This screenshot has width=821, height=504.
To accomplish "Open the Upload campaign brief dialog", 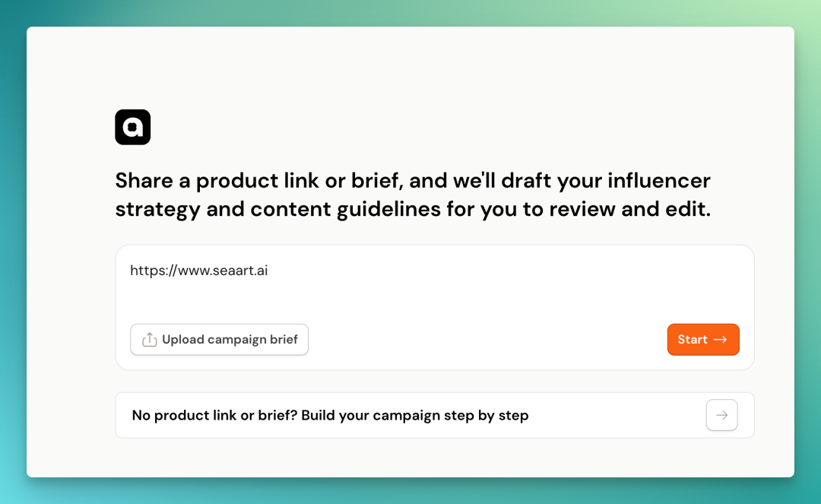I will (220, 340).
